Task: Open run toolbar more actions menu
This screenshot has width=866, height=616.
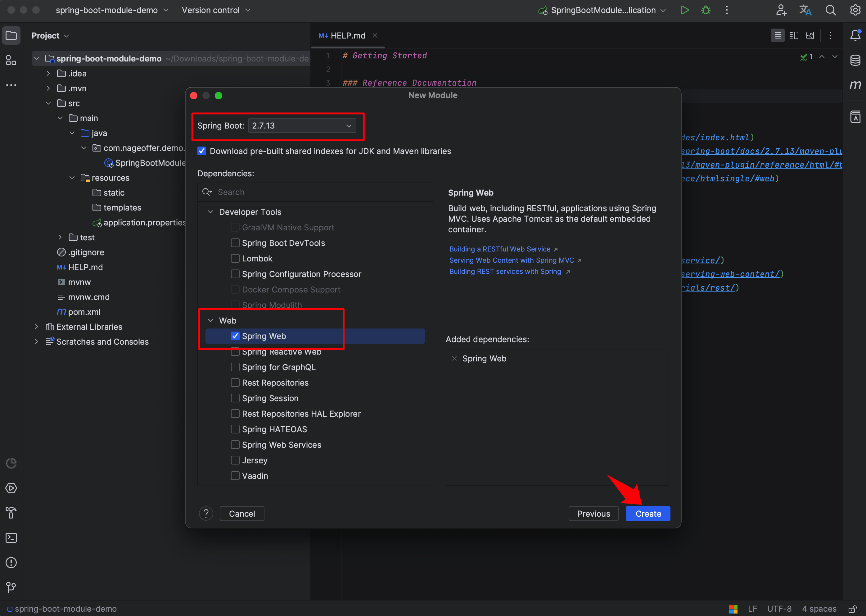Action: [727, 10]
